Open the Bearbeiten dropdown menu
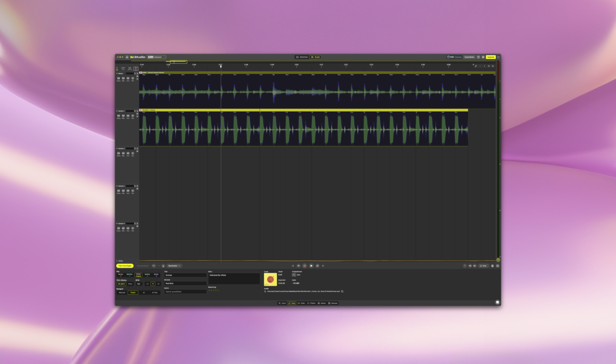This screenshot has width=616, height=364. [174, 265]
